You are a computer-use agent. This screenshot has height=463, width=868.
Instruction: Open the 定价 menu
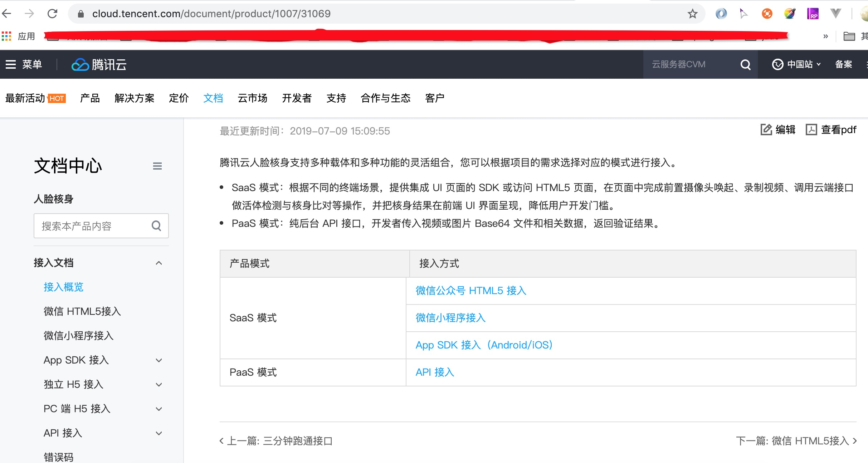[x=179, y=98]
